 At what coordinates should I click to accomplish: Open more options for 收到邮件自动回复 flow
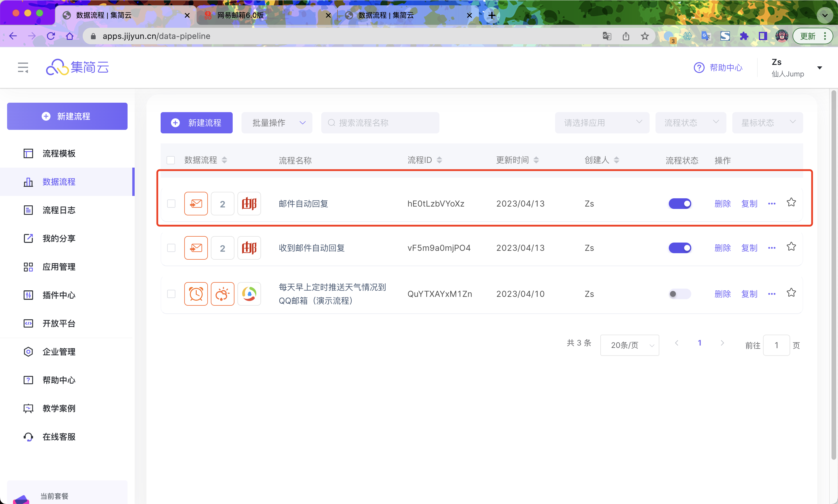771,248
